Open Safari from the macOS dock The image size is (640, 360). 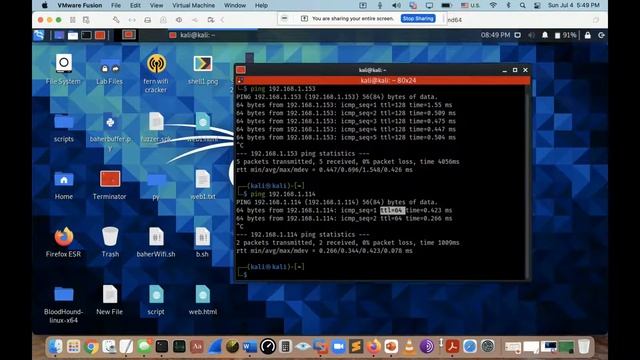[470, 347]
